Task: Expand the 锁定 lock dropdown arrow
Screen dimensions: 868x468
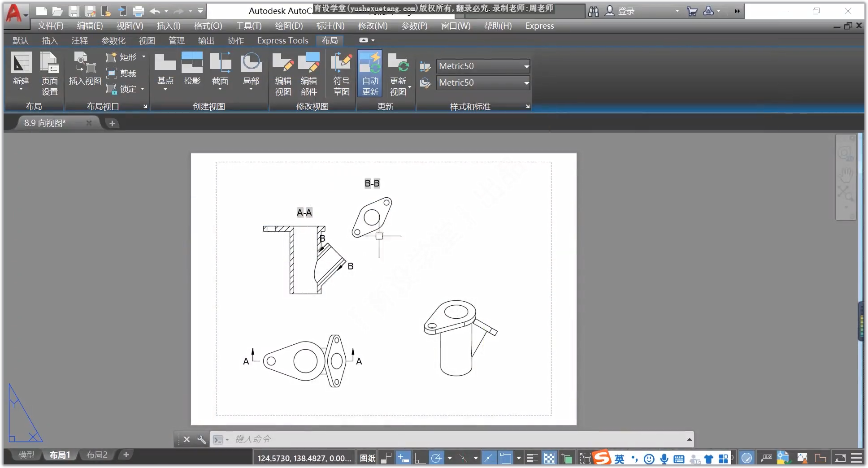Action: click(x=143, y=89)
